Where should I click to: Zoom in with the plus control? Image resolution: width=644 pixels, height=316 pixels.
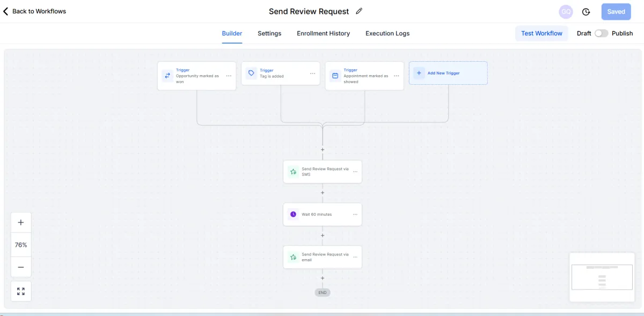pyautogui.click(x=21, y=222)
